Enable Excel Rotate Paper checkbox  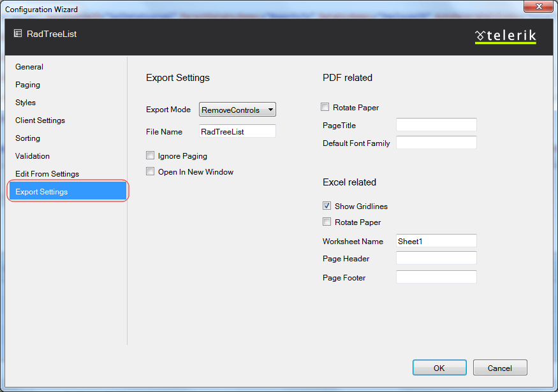click(x=327, y=222)
